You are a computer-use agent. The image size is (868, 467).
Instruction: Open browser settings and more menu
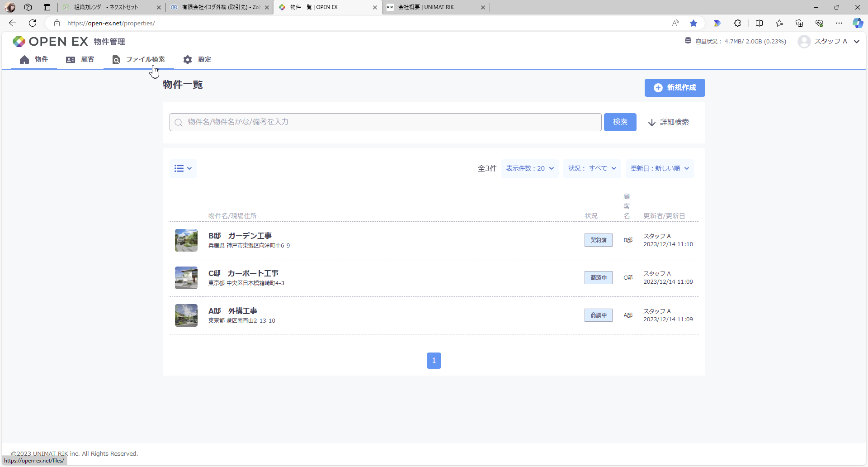pos(839,23)
